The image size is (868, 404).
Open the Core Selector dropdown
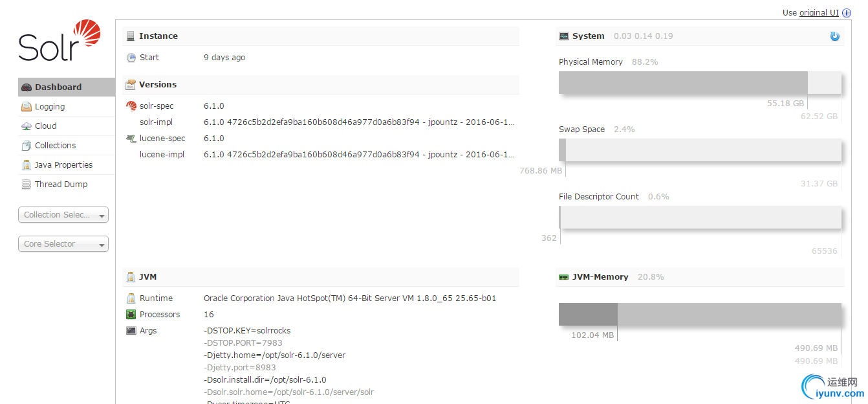click(63, 244)
